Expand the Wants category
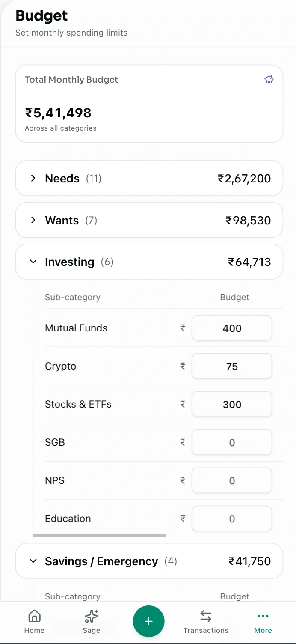Image resolution: width=296 pixels, height=644 pixels. (x=33, y=220)
